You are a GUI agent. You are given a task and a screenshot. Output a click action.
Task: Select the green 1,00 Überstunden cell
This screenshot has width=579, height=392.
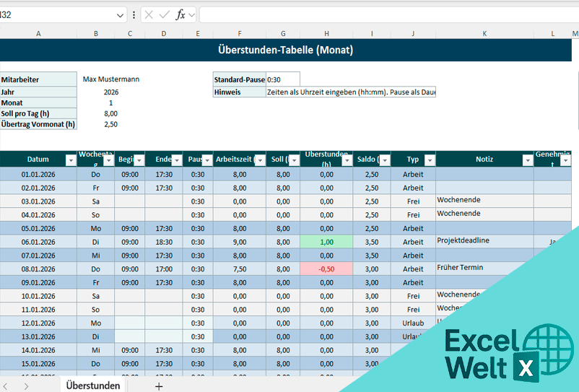pos(327,242)
